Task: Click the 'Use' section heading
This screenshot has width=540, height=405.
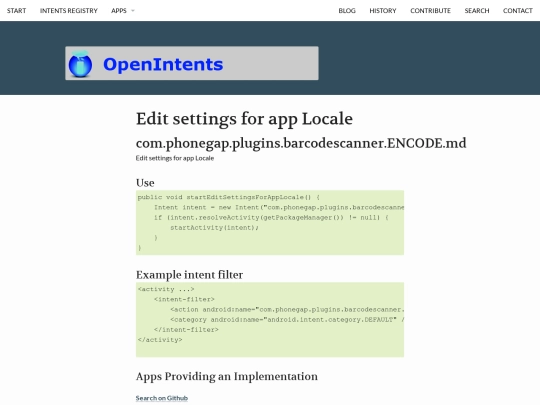Action: pos(145,183)
